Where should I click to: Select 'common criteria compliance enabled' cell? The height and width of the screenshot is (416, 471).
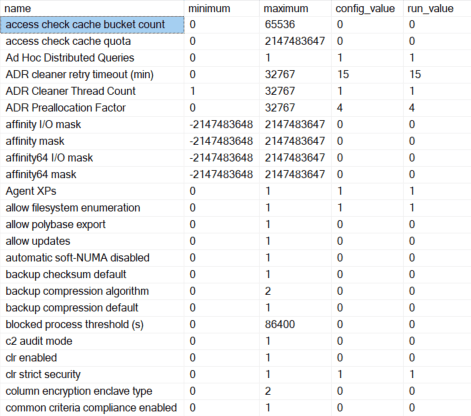(x=92, y=408)
